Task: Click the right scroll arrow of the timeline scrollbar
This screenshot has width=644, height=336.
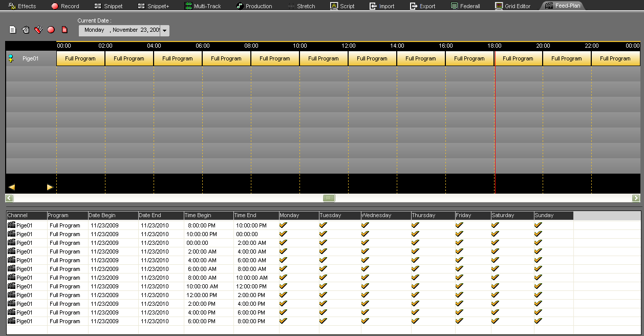Action: coord(636,198)
